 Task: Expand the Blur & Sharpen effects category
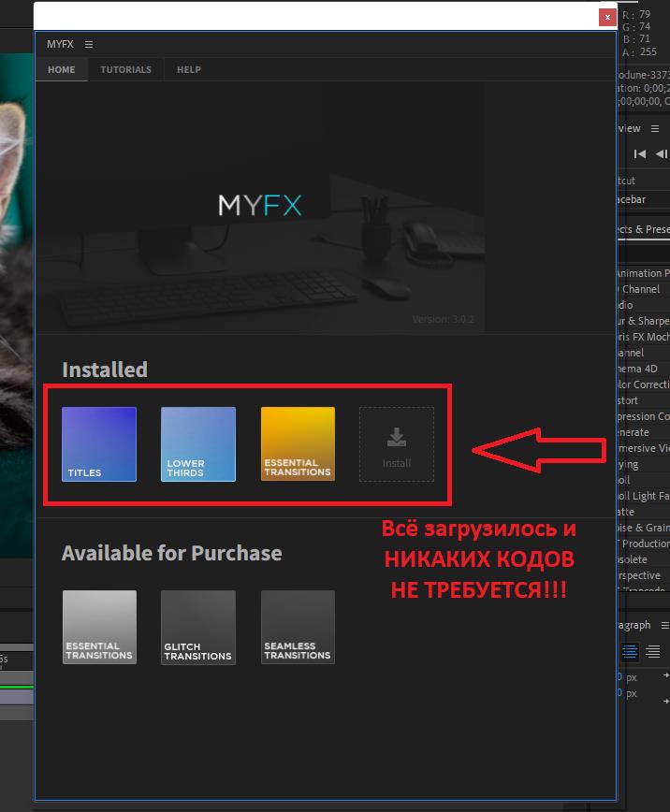(644, 321)
